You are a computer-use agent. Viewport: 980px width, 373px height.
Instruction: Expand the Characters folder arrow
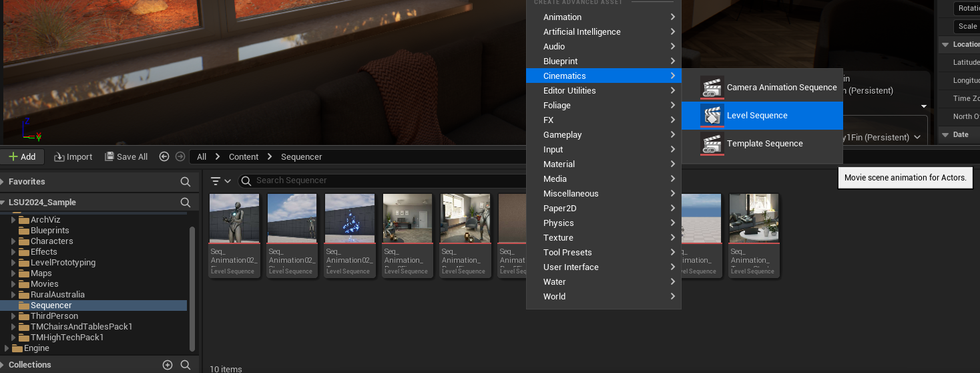pyautogui.click(x=14, y=241)
